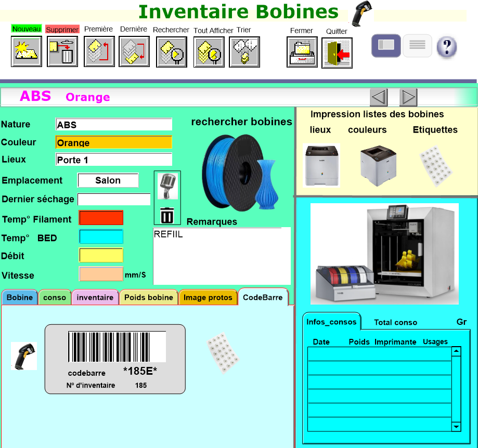The width and height of the screenshot is (478, 448).
Task: Select the Poids bobine tab
Action: 149,297
